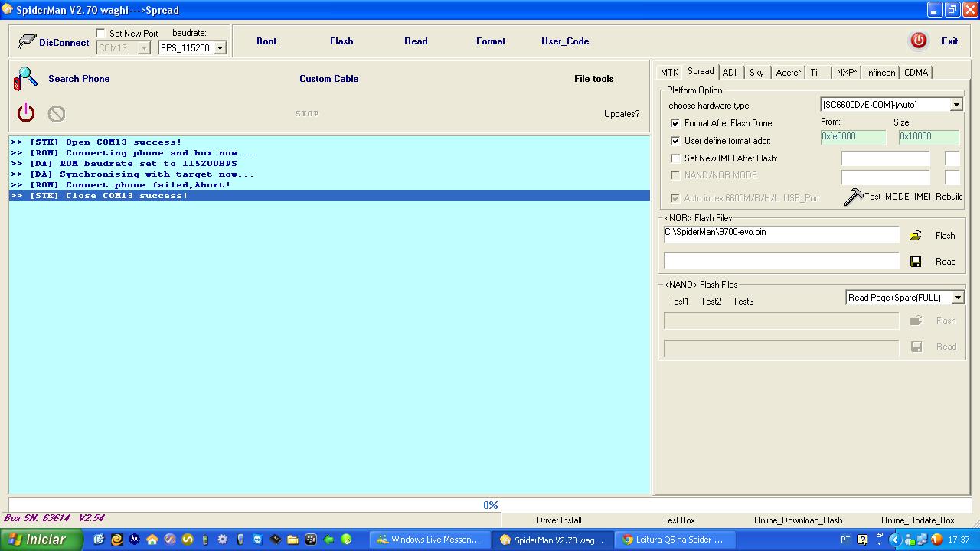
Task: Open the BlackBerry icon in quick launch
Action: 311,540
